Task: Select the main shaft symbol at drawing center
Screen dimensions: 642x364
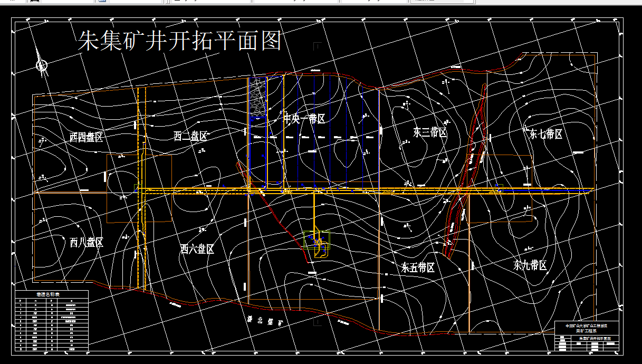Action: coord(315,241)
